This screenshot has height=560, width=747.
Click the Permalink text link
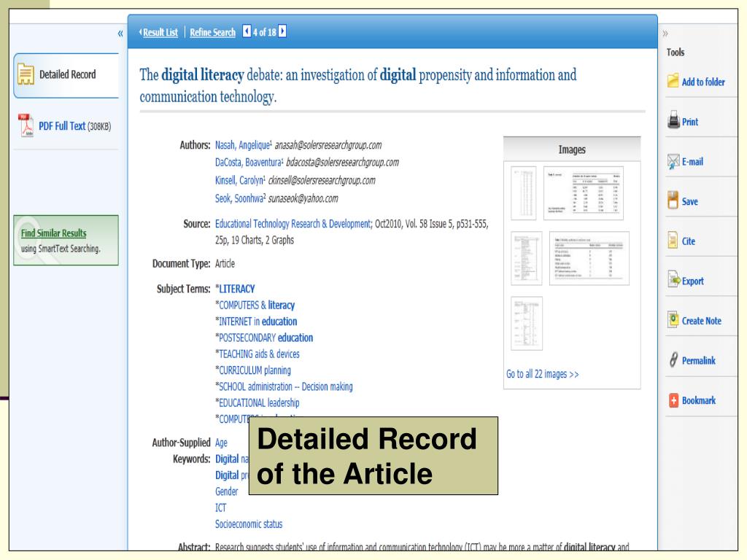(x=698, y=360)
